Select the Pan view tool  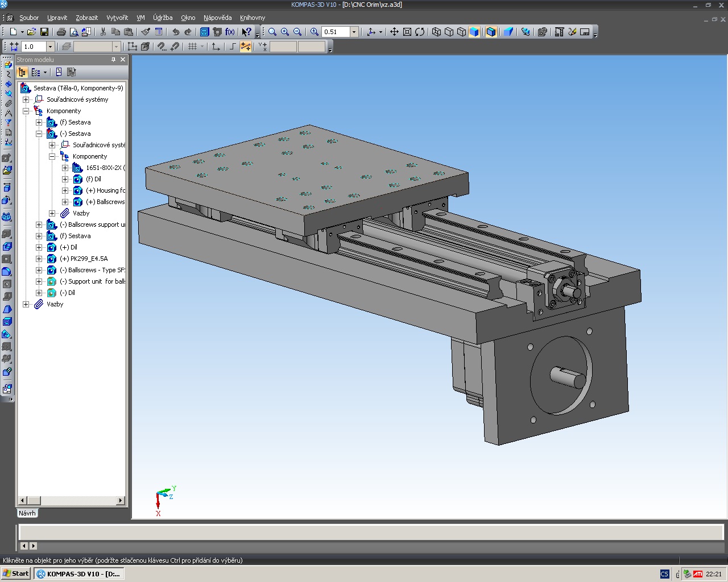coord(394,32)
